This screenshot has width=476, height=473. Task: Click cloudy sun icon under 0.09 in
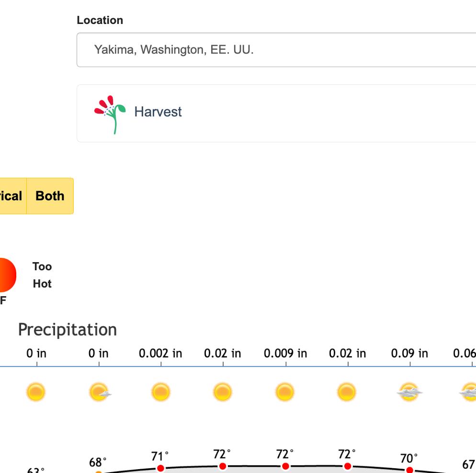[x=409, y=392]
